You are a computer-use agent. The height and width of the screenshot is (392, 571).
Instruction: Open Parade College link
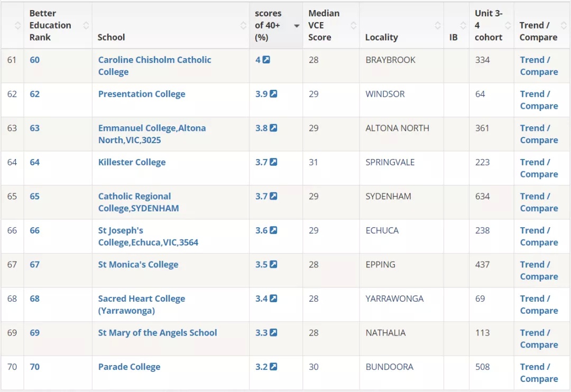pyautogui.click(x=130, y=367)
